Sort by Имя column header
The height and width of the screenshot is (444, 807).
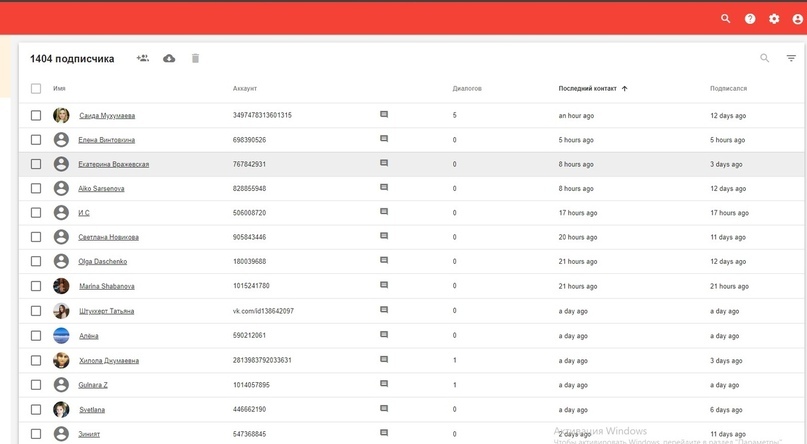59,89
